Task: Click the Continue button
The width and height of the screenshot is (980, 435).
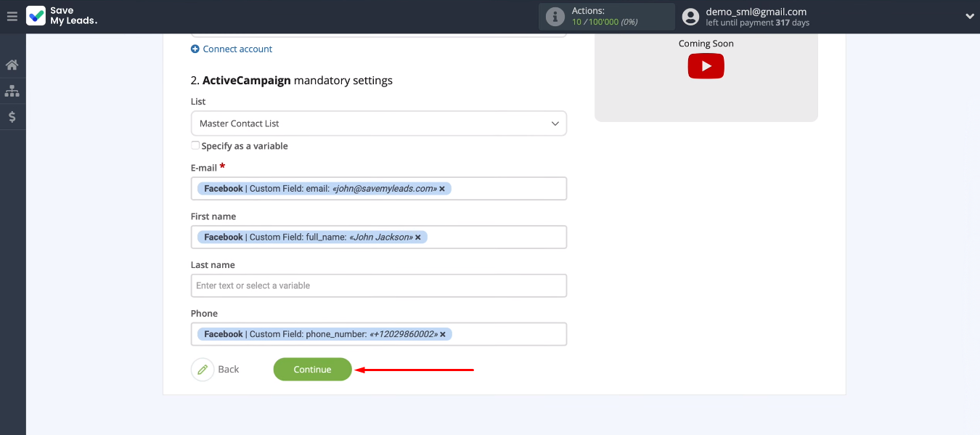Action: [x=312, y=370]
